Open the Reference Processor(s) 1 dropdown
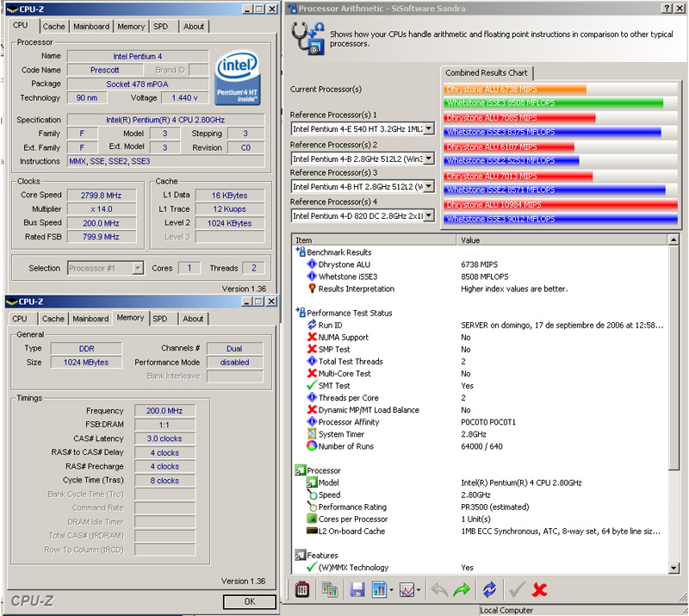The image size is (689, 616). (429, 129)
